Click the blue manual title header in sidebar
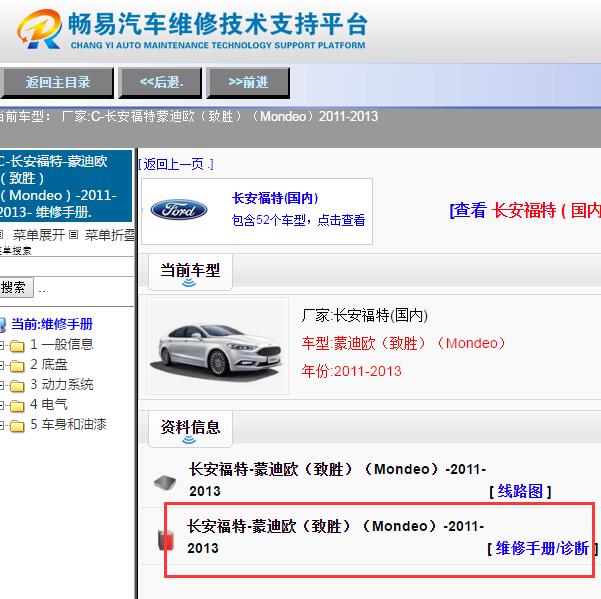 point(66,186)
